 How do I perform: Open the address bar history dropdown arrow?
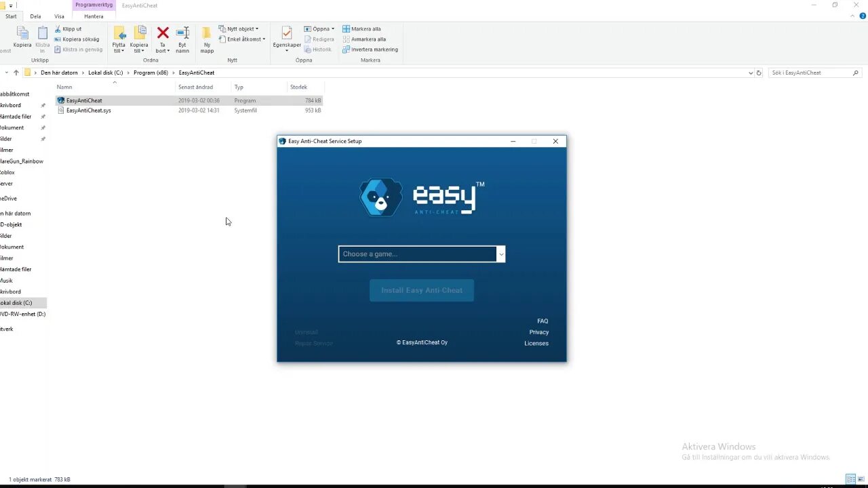pos(750,73)
